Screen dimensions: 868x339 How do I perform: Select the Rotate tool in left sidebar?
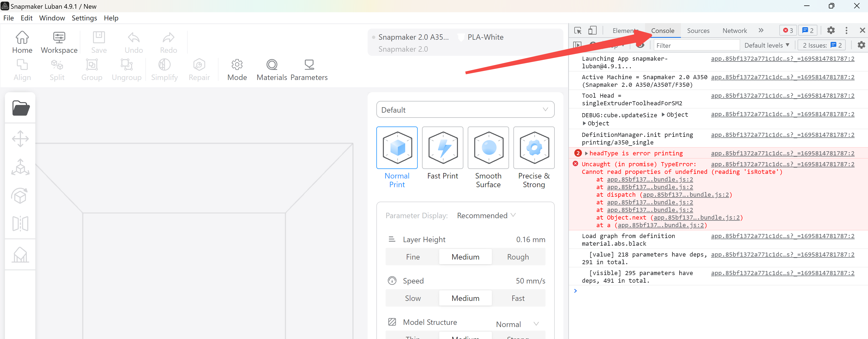tap(20, 196)
